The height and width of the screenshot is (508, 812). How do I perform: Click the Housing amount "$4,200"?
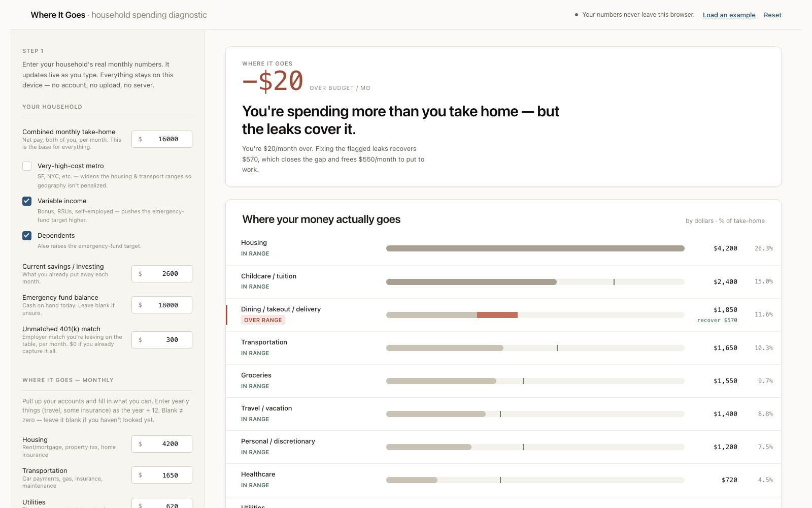click(725, 248)
